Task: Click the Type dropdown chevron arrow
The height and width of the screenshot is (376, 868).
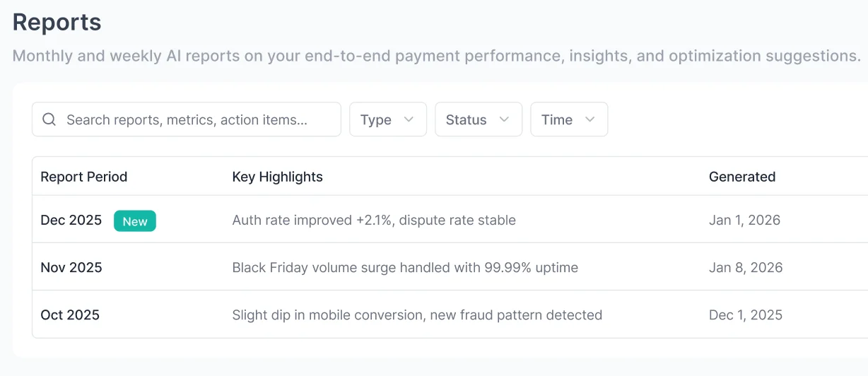Action: click(x=409, y=119)
